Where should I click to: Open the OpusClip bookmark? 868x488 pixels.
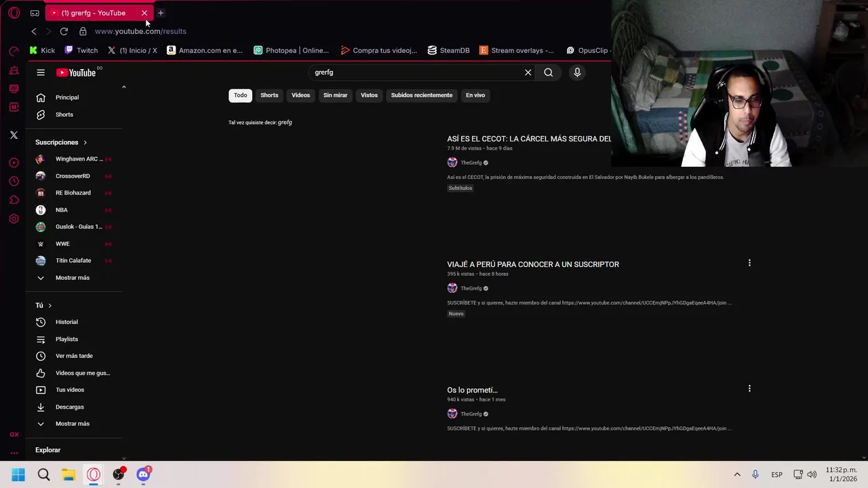[587, 50]
